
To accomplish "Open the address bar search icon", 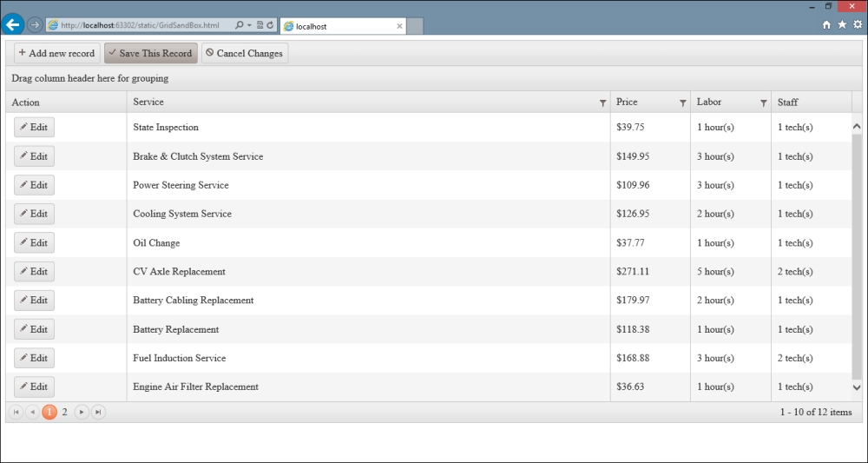I will pyautogui.click(x=240, y=25).
